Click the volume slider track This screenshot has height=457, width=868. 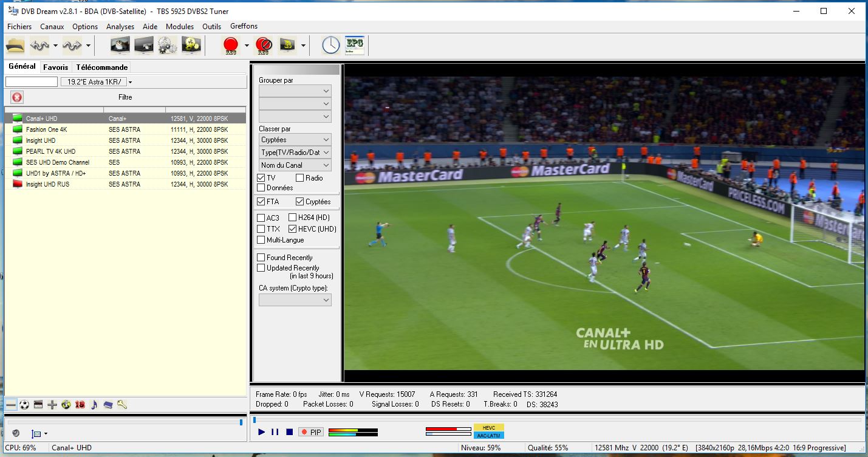tap(125, 422)
